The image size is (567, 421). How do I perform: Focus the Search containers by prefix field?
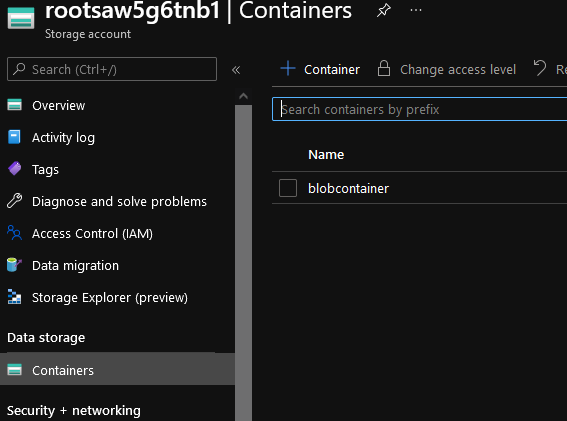pyautogui.click(x=419, y=109)
